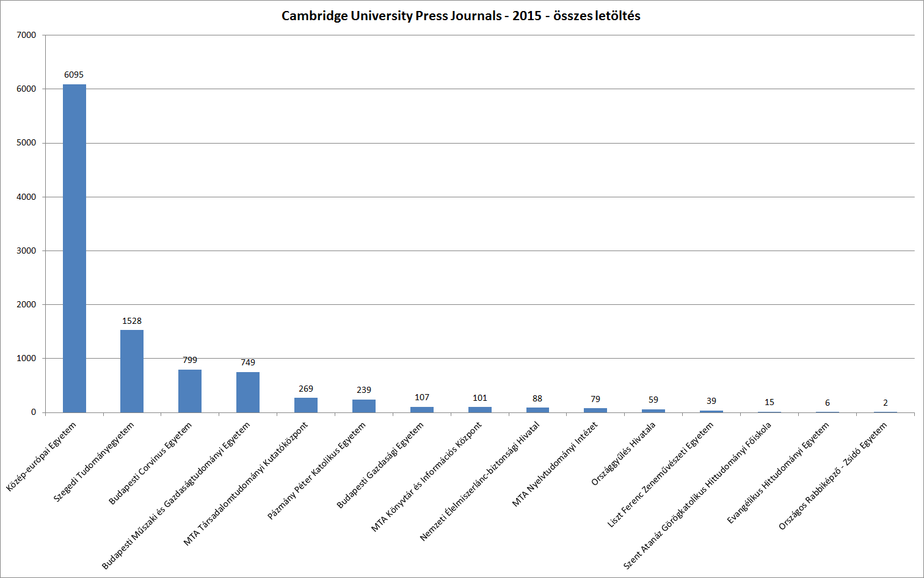The height and width of the screenshot is (578, 924).
Task: Select the 'Budapesti Gazdasági Egyetem' axis label
Action: [x=380, y=466]
